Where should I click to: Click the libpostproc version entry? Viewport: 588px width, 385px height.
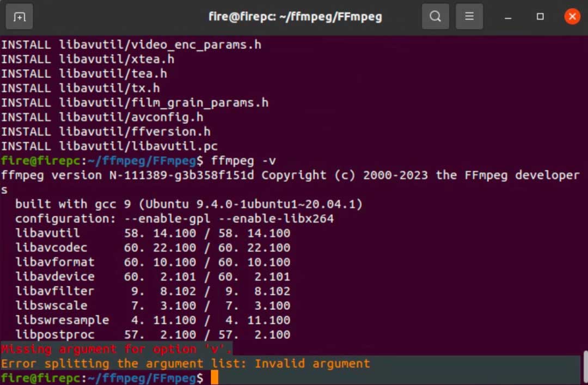(152, 334)
